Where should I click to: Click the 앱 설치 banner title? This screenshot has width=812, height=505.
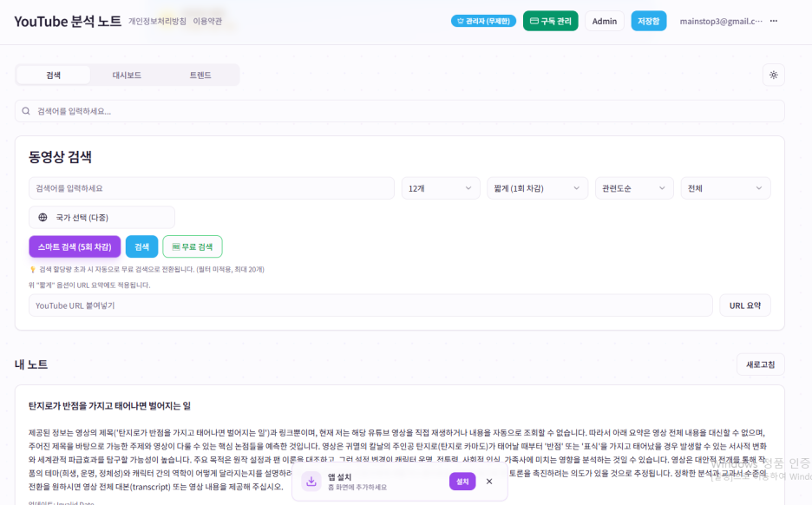click(x=339, y=477)
